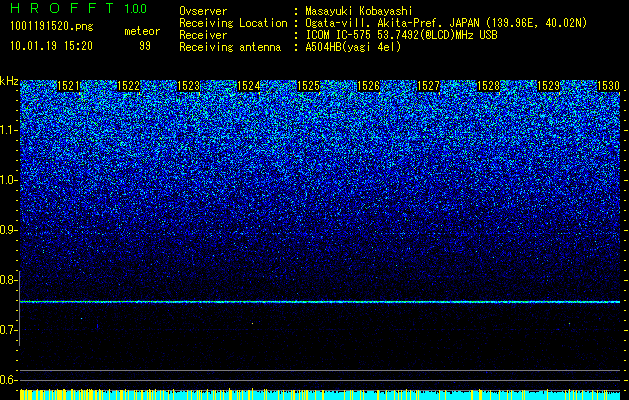Click the meteor count value 99
This screenshot has height=400, width=629.
(145, 46)
